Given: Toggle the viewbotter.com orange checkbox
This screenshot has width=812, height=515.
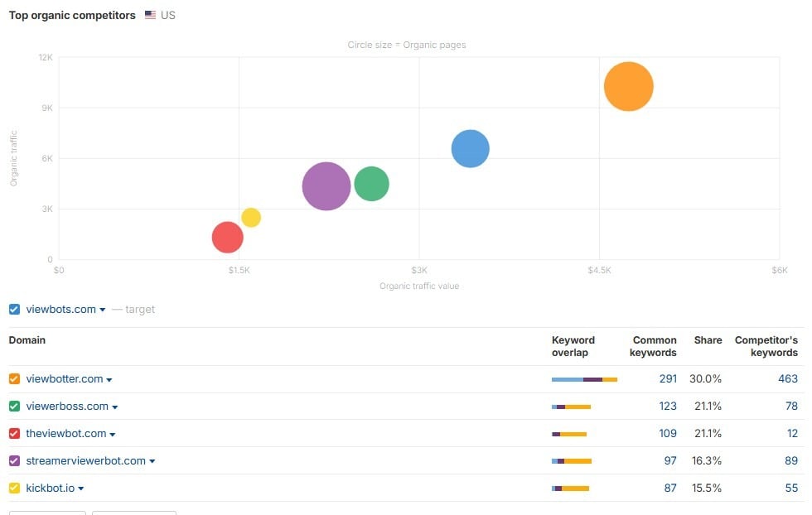Looking at the screenshot, I should click(x=14, y=379).
